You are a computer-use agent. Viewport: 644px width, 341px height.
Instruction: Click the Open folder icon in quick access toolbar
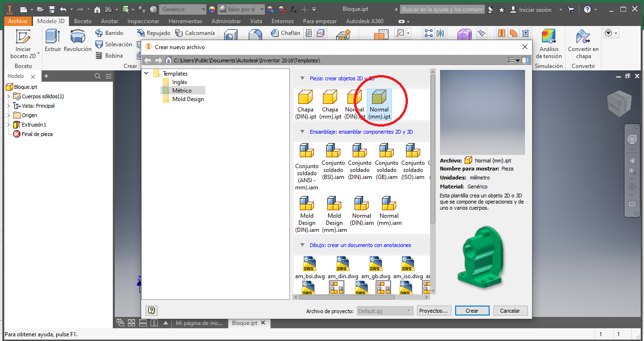tap(41, 9)
